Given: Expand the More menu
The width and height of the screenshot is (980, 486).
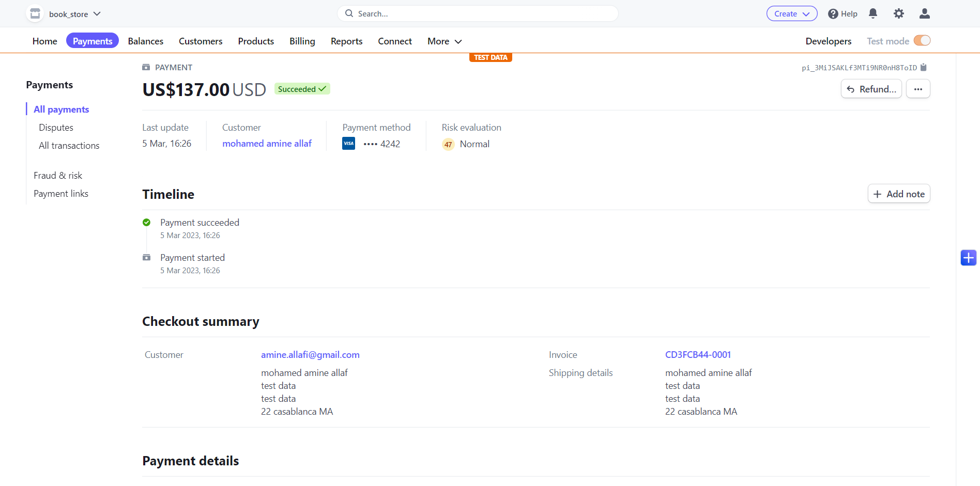Looking at the screenshot, I should 445,41.
